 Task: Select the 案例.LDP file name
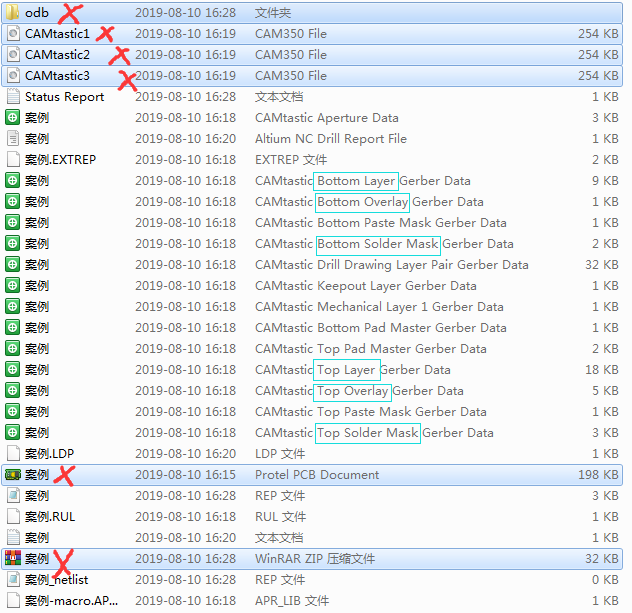[49, 454]
